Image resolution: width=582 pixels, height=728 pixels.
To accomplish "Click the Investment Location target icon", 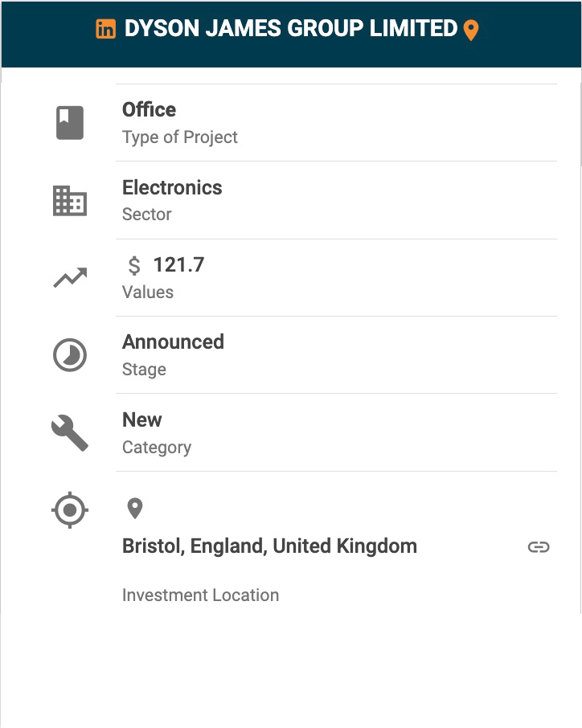I will tap(70, 509).
